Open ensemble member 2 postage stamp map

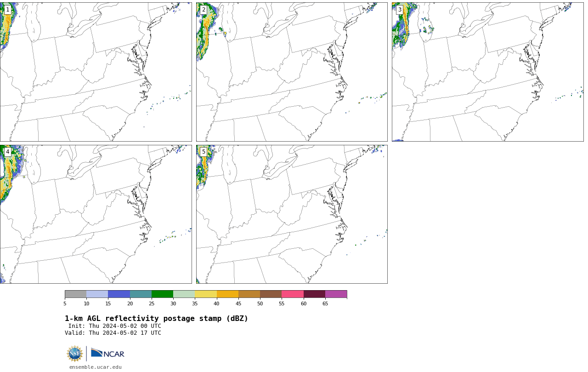coord(292,72)
